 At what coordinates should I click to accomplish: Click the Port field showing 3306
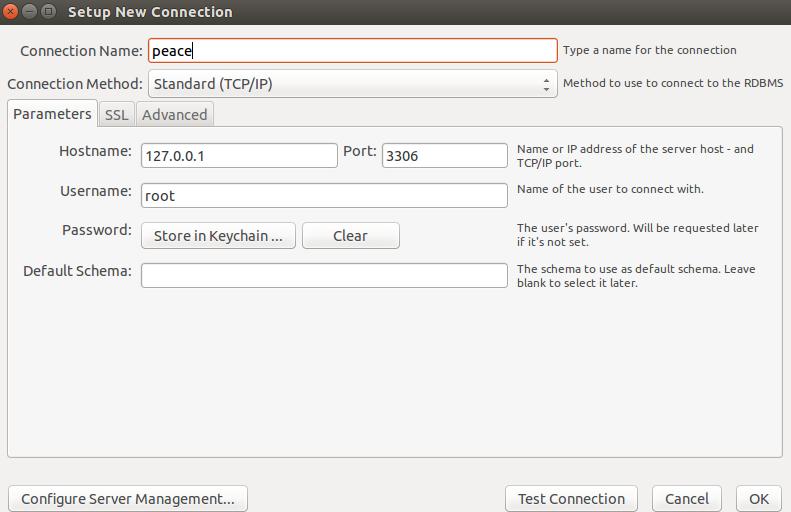click(x=444, y=155)
